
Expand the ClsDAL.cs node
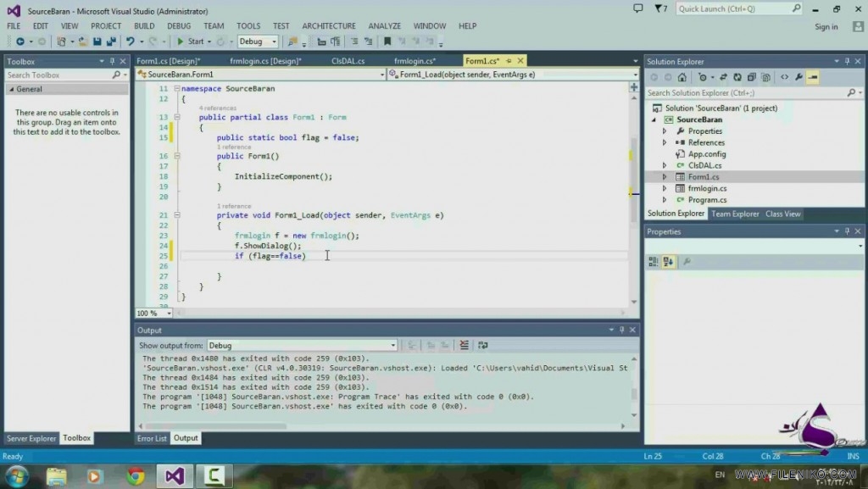pos(665,165)
